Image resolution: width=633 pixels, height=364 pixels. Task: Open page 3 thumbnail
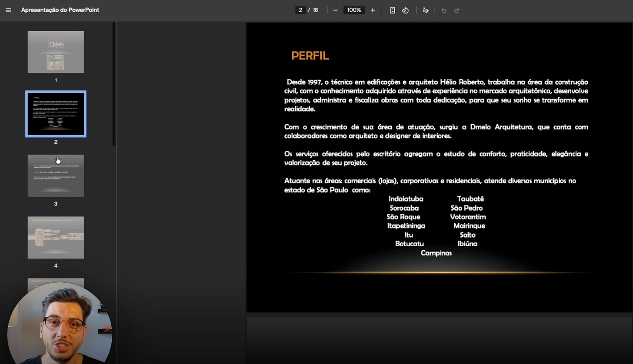pos(56,175)
